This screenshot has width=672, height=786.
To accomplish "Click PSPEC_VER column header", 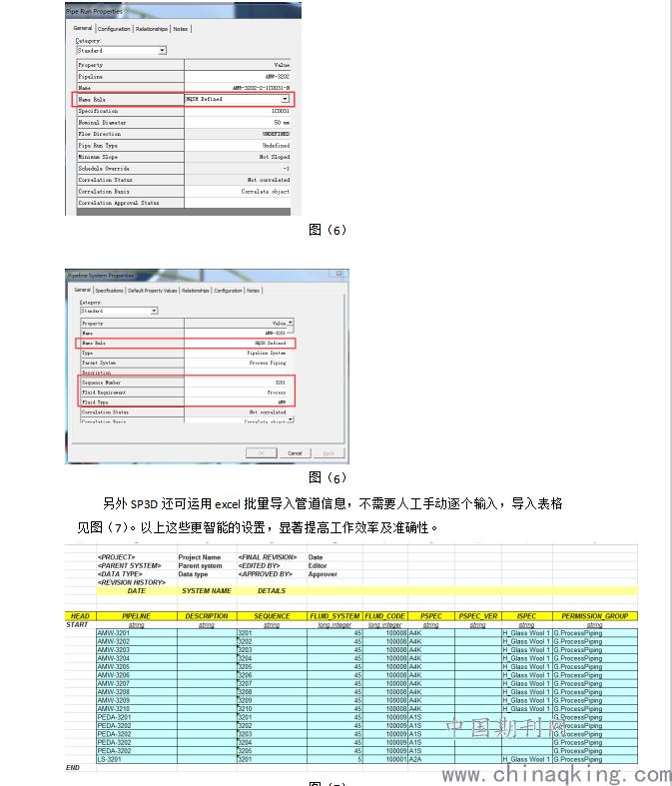I will [x=478, y=616].
